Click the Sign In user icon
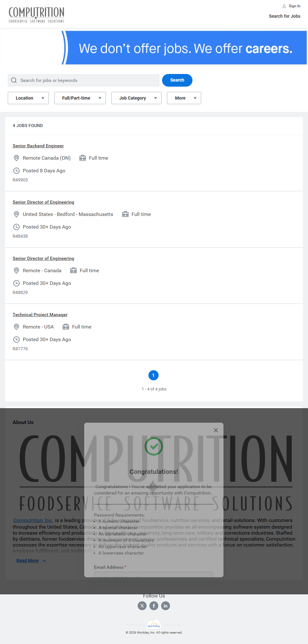The image size is (308, 644). pos(284,6)
